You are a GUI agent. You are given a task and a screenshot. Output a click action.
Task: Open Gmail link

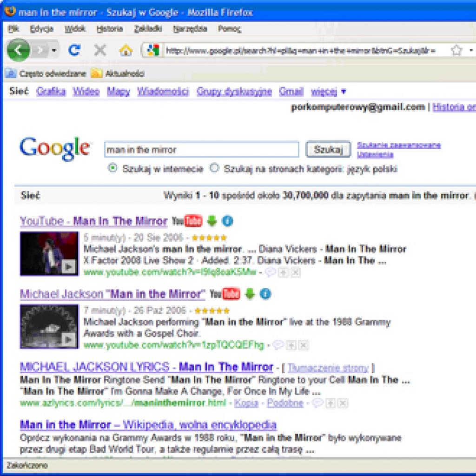[x=291, y=92]
